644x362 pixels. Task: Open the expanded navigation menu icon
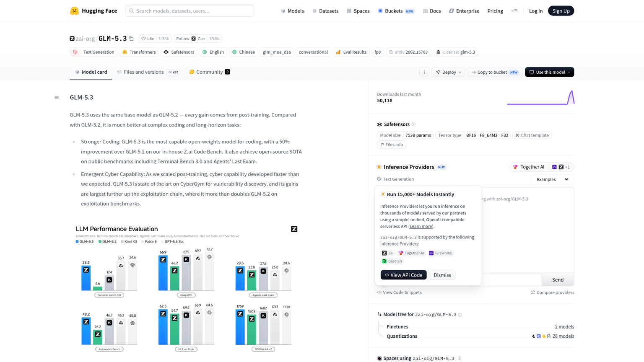514,11
